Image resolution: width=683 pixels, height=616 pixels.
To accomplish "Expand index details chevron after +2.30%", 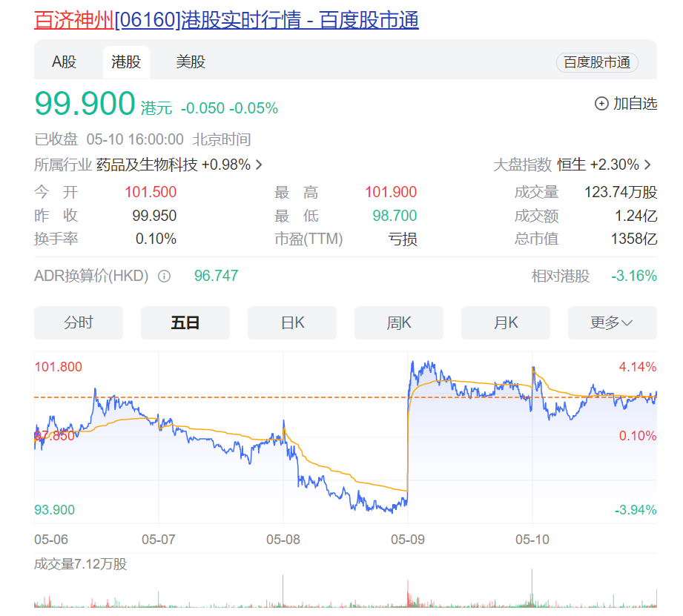I will click(647, 165).
